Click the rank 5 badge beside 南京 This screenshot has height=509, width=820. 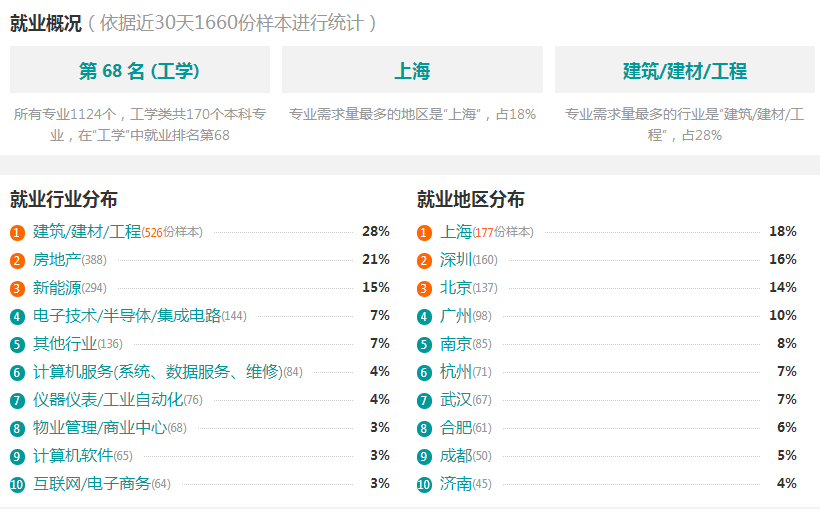424,344
